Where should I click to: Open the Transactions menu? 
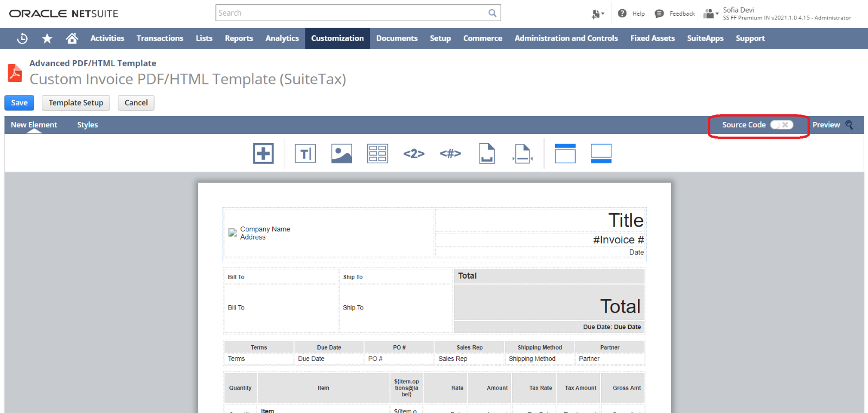pyautogui.click(x=160, y=38)
